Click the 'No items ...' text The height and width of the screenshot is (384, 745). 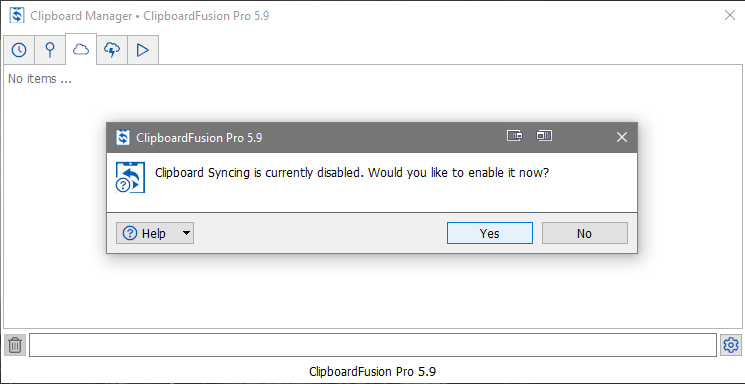pyautogui.click(x=40, y=79)
